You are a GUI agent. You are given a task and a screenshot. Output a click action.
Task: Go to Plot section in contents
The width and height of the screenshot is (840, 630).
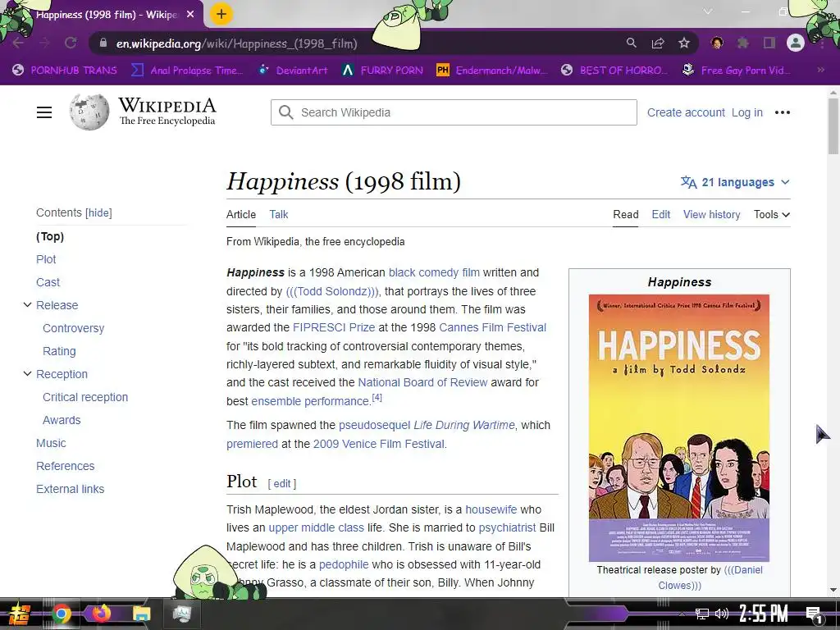(46, 259)
